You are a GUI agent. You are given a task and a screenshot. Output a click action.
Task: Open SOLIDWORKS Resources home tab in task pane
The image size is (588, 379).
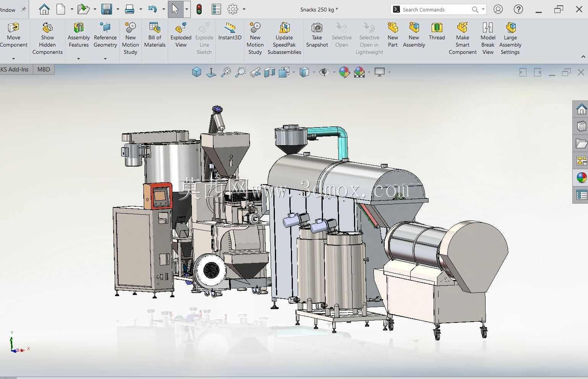tap(582, 109)
